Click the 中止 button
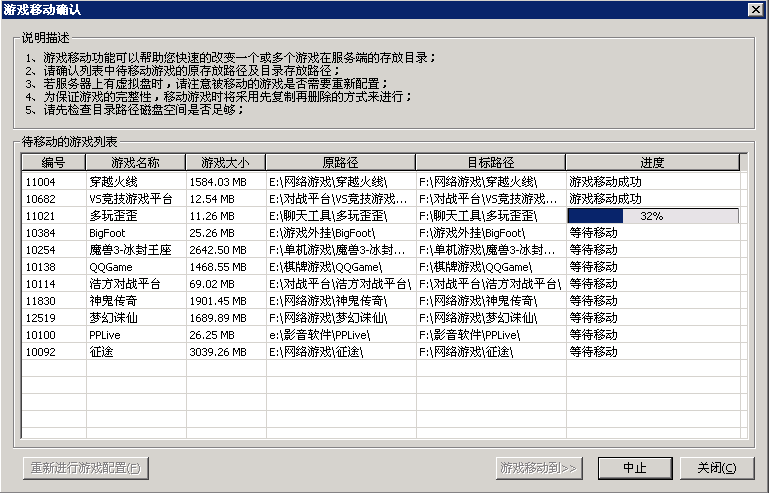The image size is (769, 493). click(x=635, y=468)
